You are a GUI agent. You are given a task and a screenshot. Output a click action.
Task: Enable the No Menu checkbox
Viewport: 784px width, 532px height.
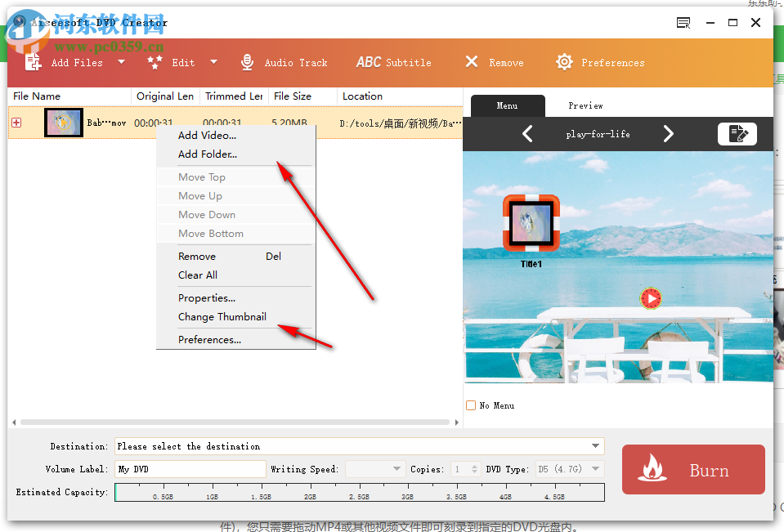471,405
